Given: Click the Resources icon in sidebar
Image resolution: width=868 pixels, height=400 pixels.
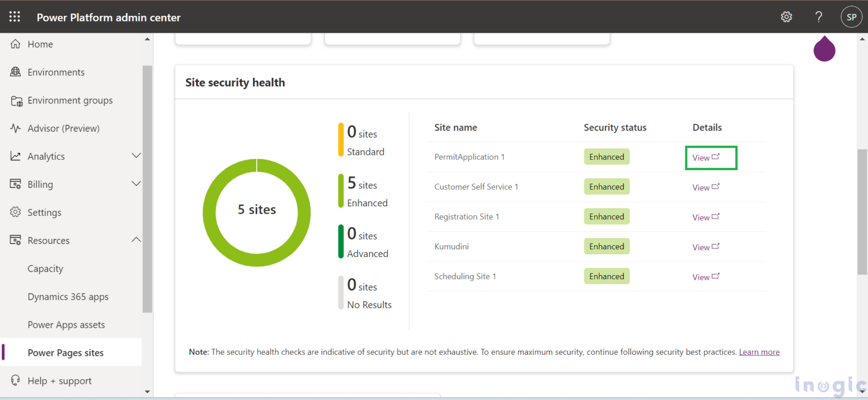Looking at the screenshot, I should (16, 240).
